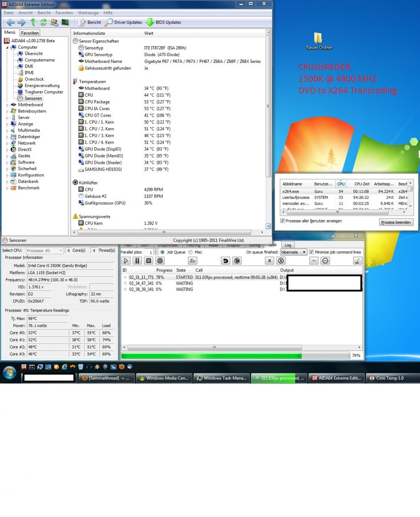This screenshot has height=517, width=420.
Task: Sort processes by CPU column header
Action: point(341,184)
